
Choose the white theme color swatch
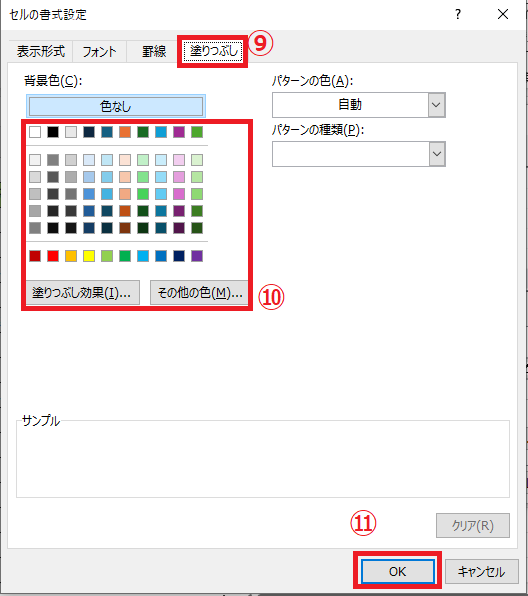35,132
